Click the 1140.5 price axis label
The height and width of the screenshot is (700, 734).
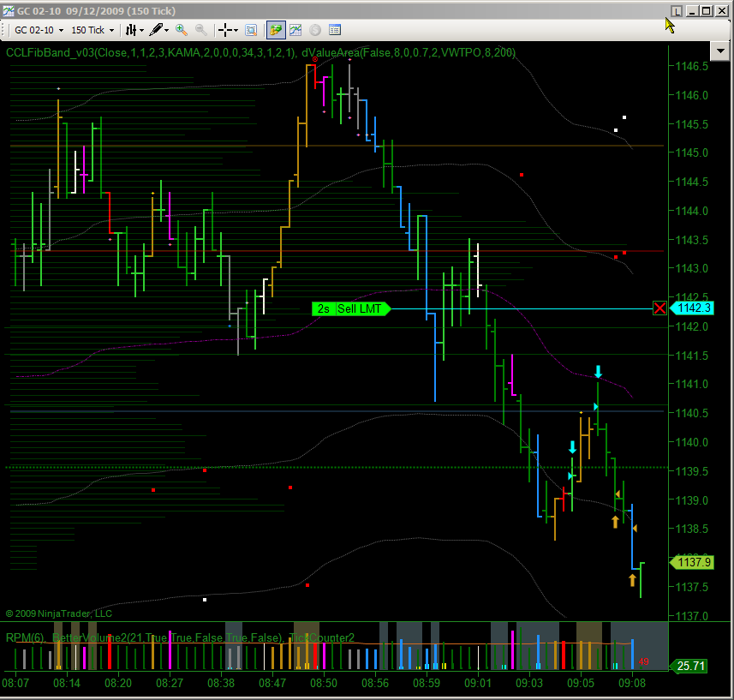[x=692, y=413]
